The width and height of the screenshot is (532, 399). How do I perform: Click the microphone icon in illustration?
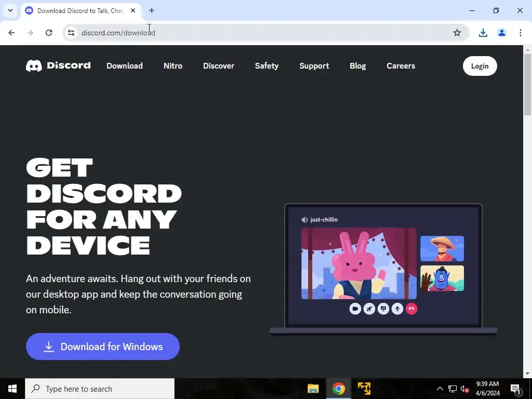[397, 309]
